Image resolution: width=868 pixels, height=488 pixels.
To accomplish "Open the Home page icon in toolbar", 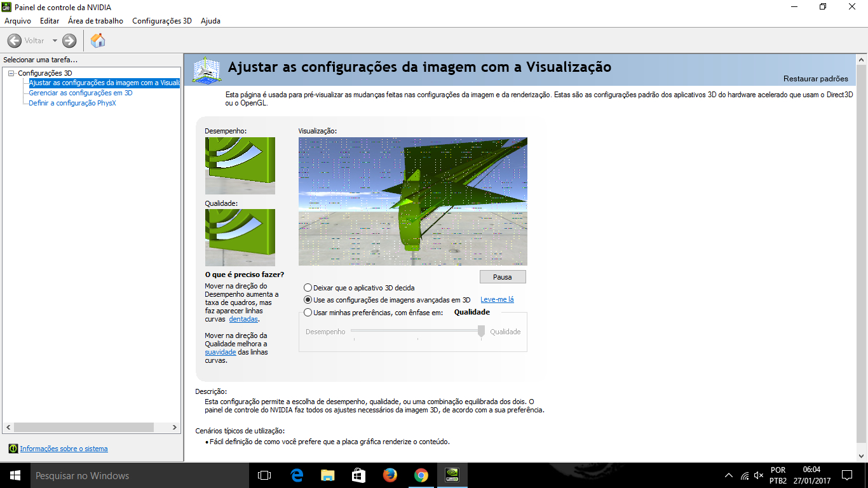I will click(98, 41).
